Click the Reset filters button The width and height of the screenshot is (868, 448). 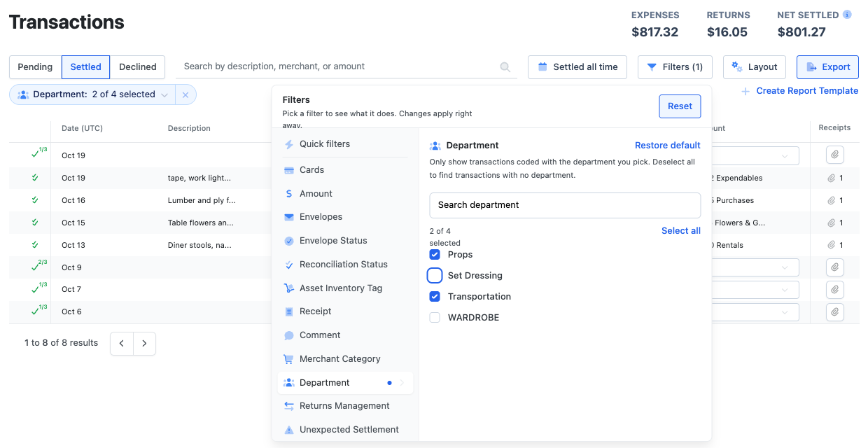coord(680,106)
